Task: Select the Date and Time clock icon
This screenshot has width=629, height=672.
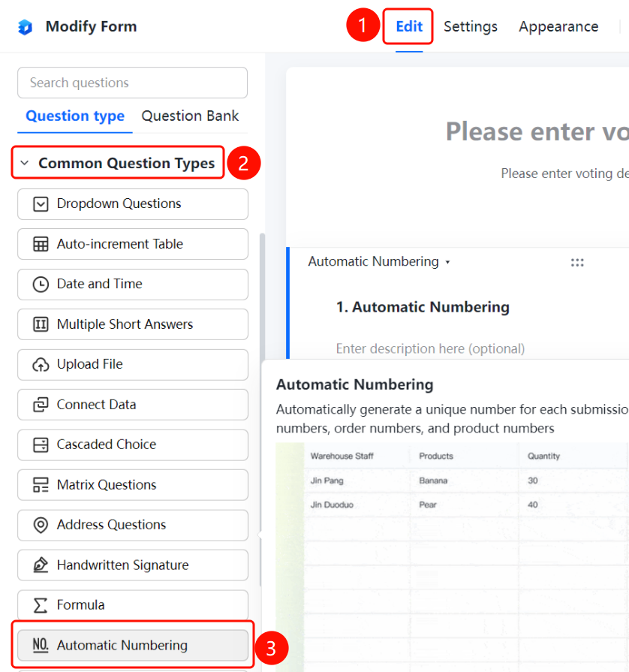Action: 41,284
